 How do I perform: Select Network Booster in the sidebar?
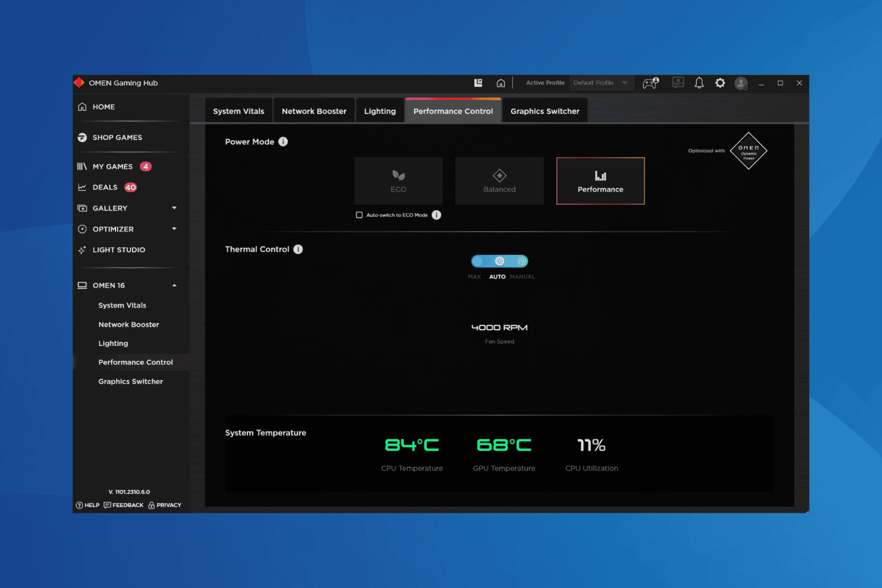pos(129,324)
